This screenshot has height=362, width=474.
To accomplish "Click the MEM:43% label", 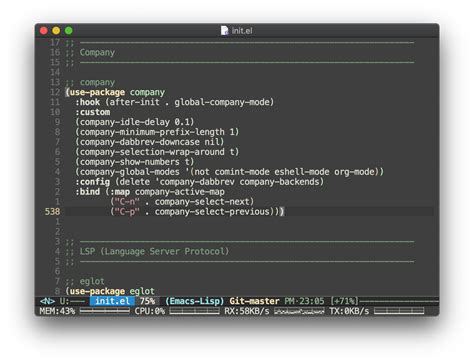I will pyautogui.click(x=57, y=311).
